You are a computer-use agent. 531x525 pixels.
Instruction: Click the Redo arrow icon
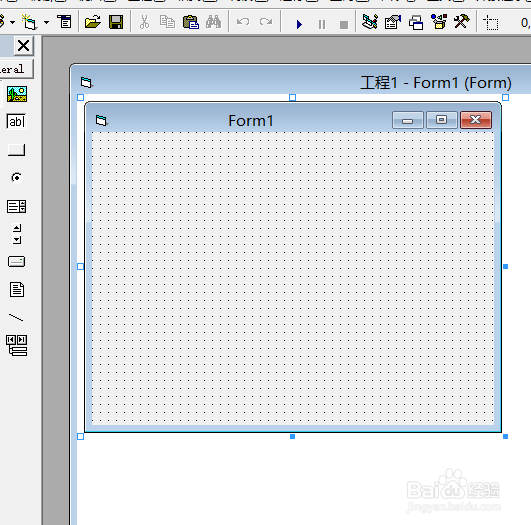coord(266,22)
